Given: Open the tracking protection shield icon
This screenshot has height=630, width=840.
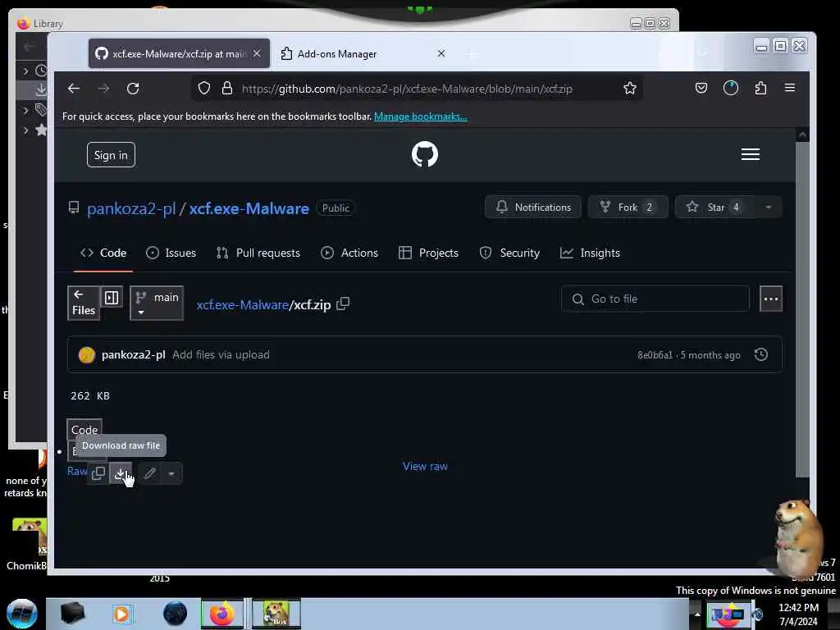Looking at the screenshot, I should click(x=204, y=89).
